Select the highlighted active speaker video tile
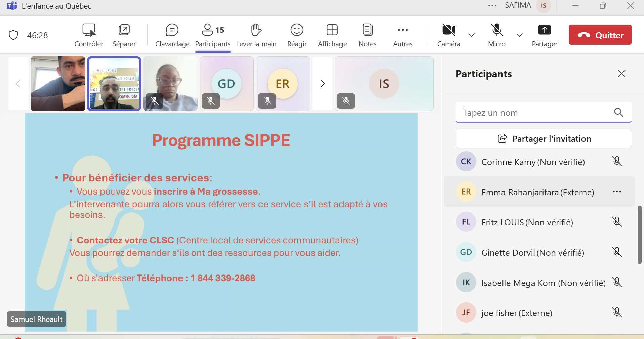This screenshot has height=339, width=644. (114, 84)
